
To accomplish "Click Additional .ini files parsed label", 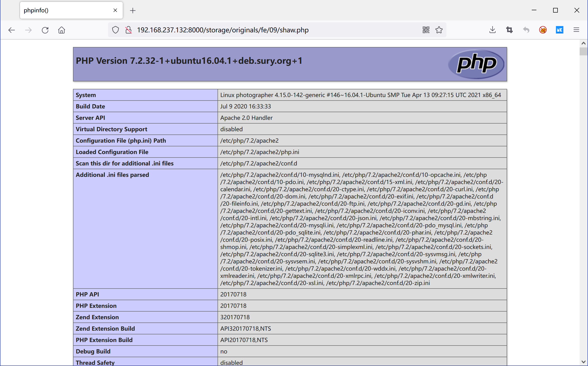I will [x=112, y=175].
